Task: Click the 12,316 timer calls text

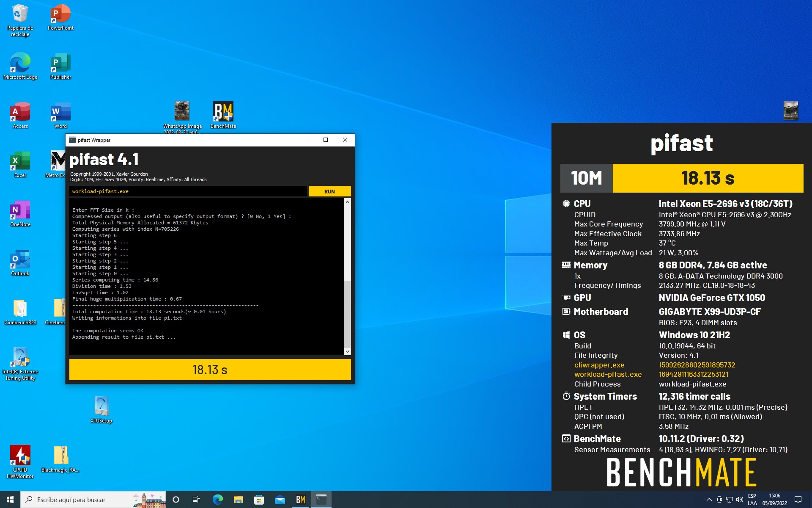Action: click(x=694, y=396)
